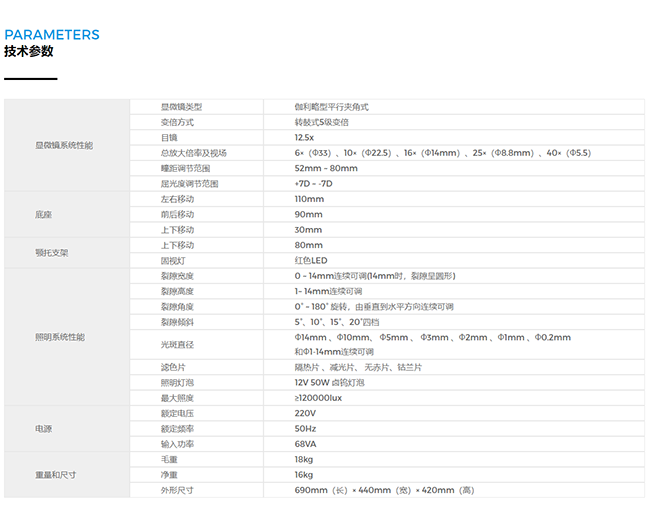Screen dimensions: 650x510
Task: Select the 变倍方式 parameter label
Action: click(x=177, y=122)
